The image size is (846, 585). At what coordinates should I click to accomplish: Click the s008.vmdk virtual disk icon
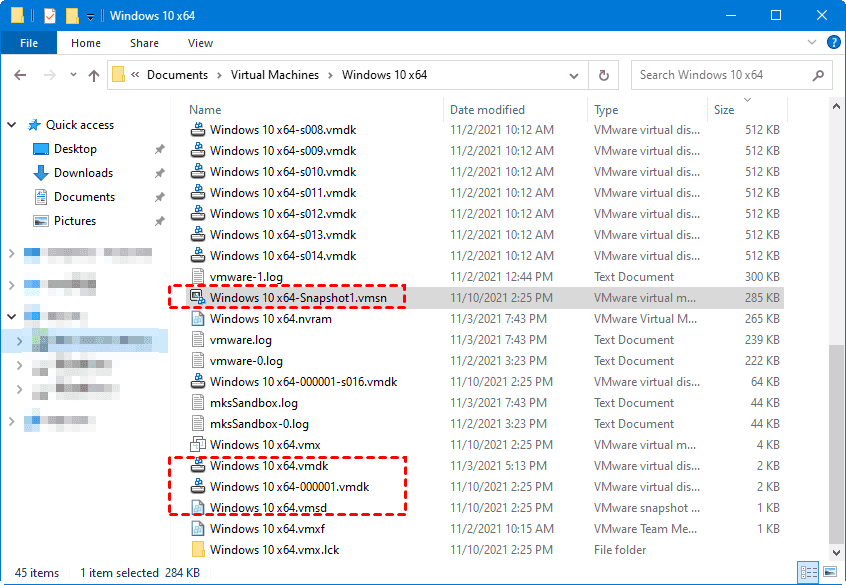[x=198, y=130]
